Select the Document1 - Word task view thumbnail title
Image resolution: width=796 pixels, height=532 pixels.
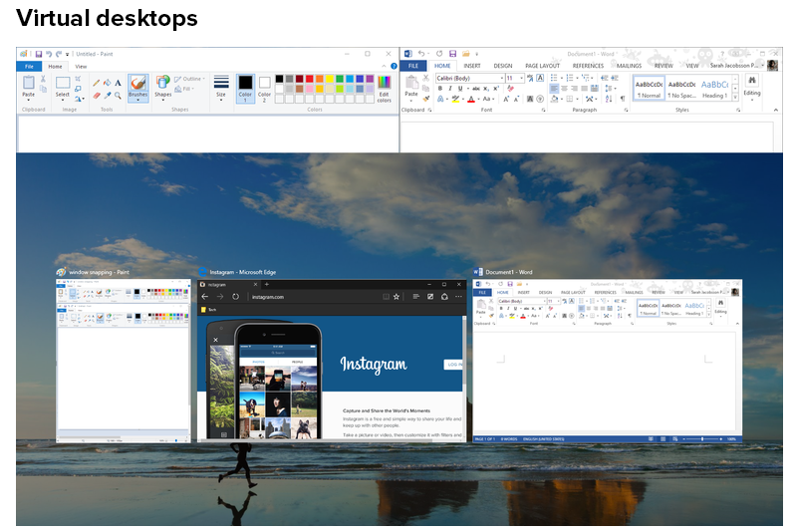click(x=509, y=272)
